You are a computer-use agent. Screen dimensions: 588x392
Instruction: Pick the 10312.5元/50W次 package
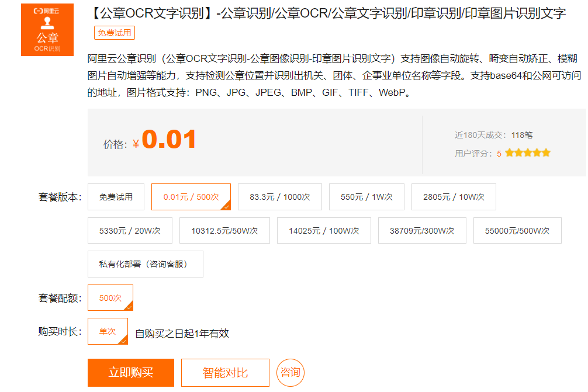(224, 231)
